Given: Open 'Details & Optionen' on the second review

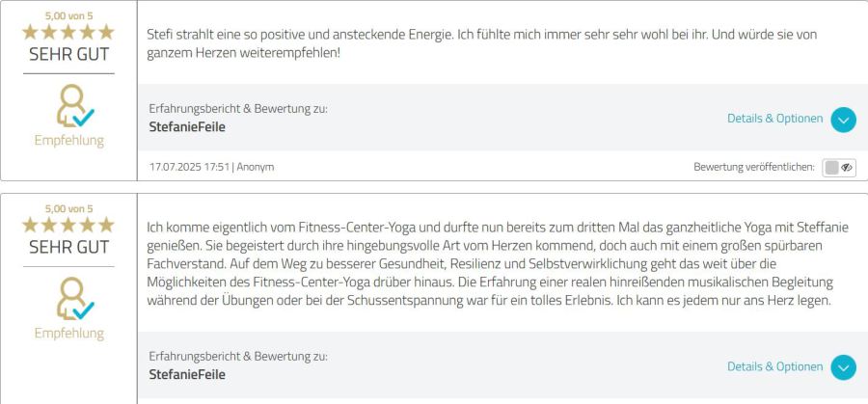Looking at the screenshot, I should [774, 366].
